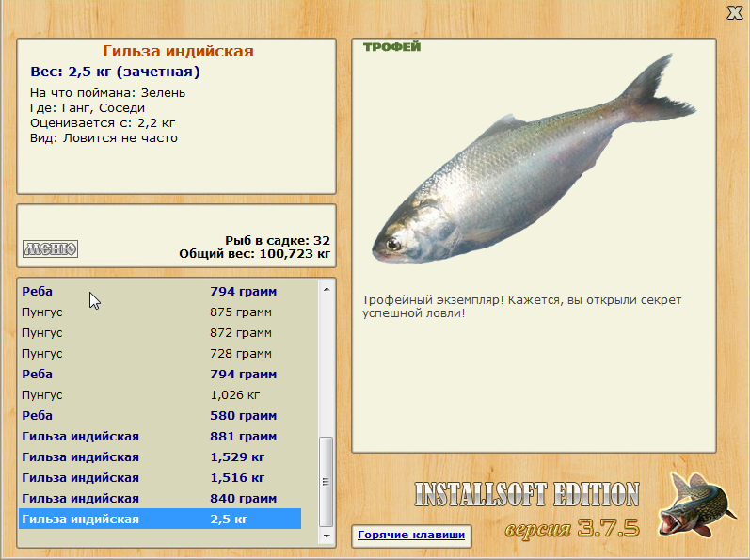Open the Горячие клавиши link
The width and height of the screenshot is (750, 560).
(x=411, y=535)
